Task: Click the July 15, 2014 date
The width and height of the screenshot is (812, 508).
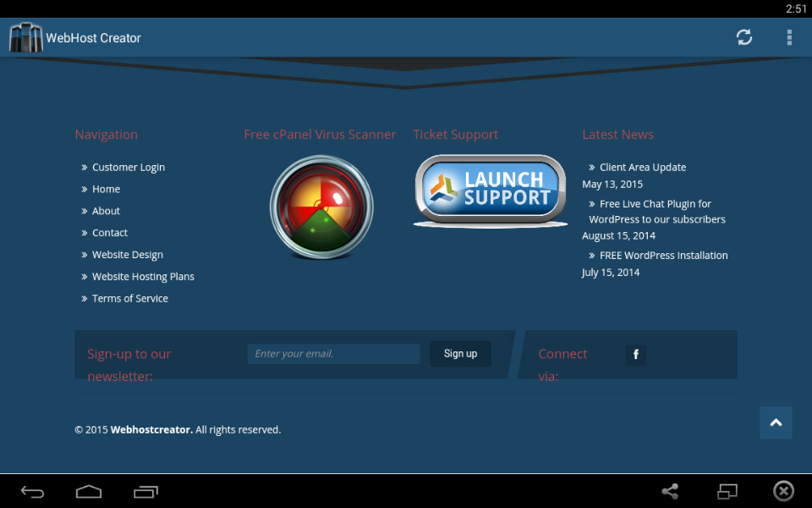Action: 611,272
